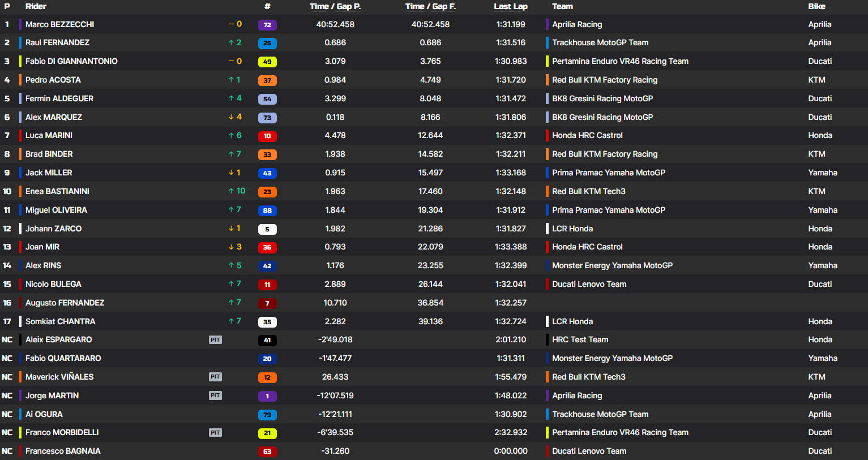
Task: Click the PIT badge beside Franco MORBIDELLI
Action: 215,433
